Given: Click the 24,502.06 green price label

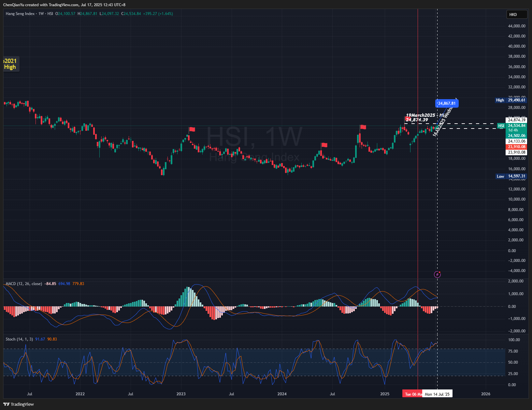Looking at the screenshot, I should coord(516,136).
